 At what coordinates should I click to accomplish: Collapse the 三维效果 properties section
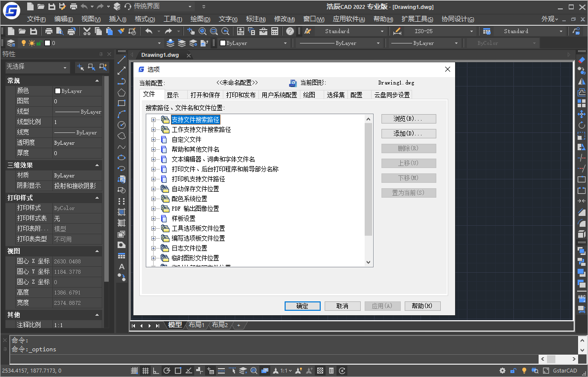[97, 165]
